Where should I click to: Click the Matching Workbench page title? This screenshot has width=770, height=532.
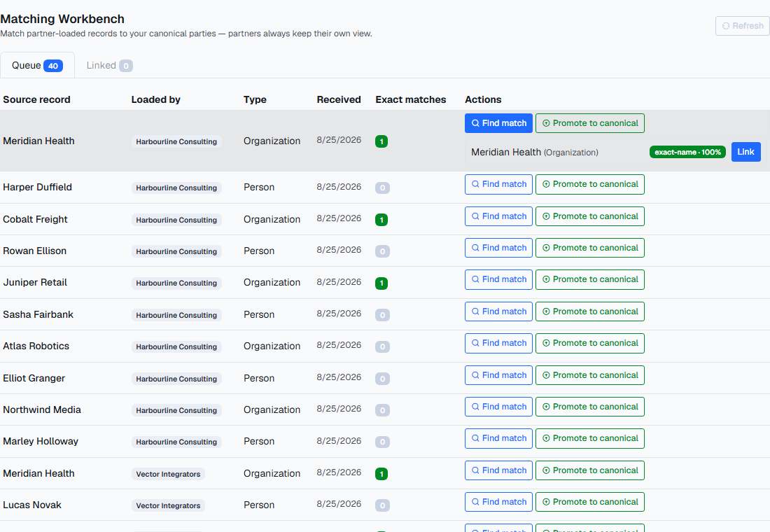pos(62,19)
